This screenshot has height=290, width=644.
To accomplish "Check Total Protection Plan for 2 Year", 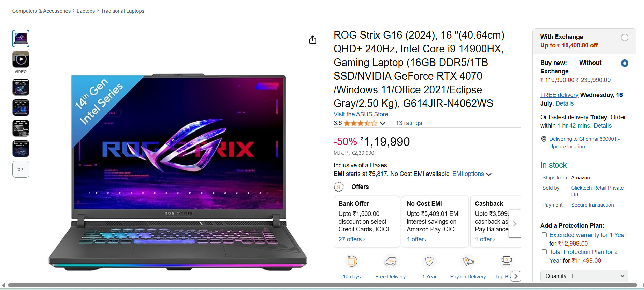I will 544,252.
